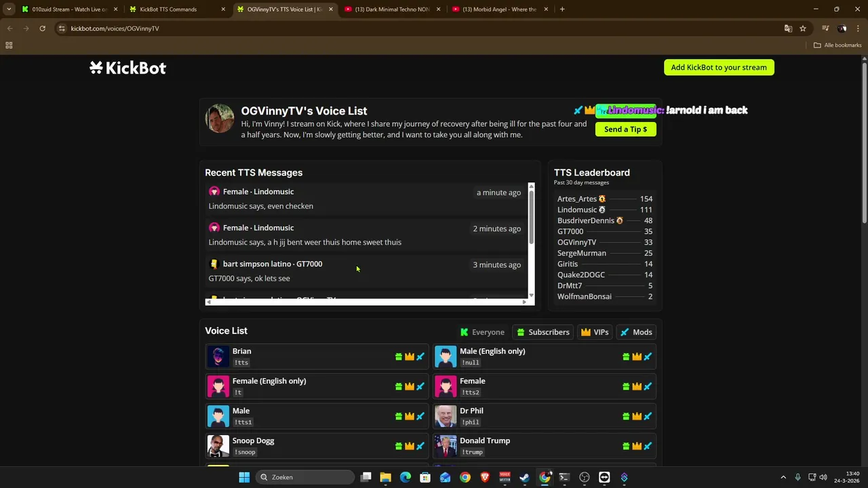868x488 pixels.
Task: Open the terminal app from the taskbar
Action: click(x=564, y=477)
